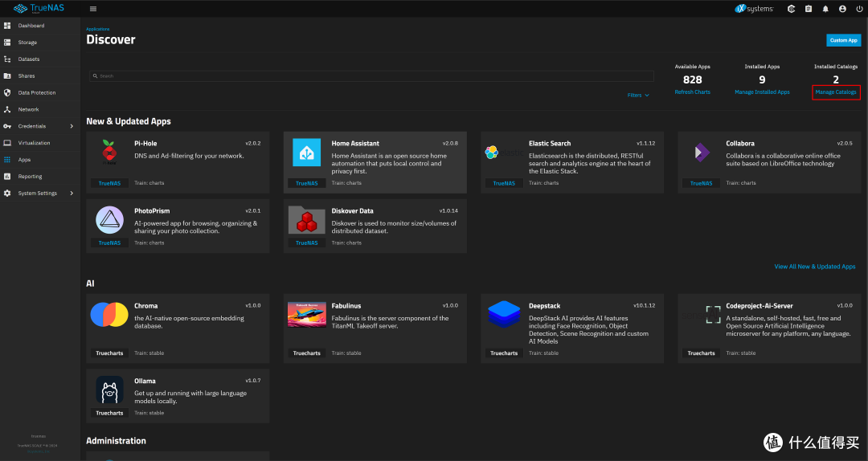Click the Datasets sidebar icon

click(x=7, y=59)
